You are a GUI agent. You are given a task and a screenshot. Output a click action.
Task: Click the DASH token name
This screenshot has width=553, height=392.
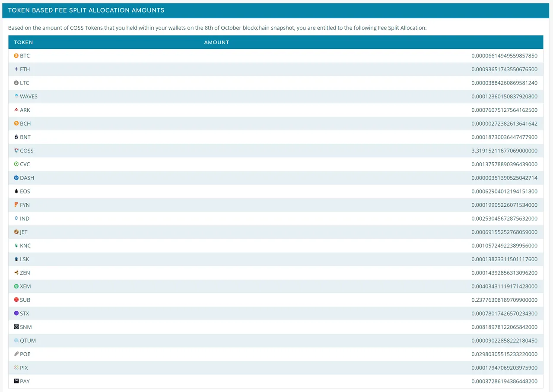(x=27, y=178)
